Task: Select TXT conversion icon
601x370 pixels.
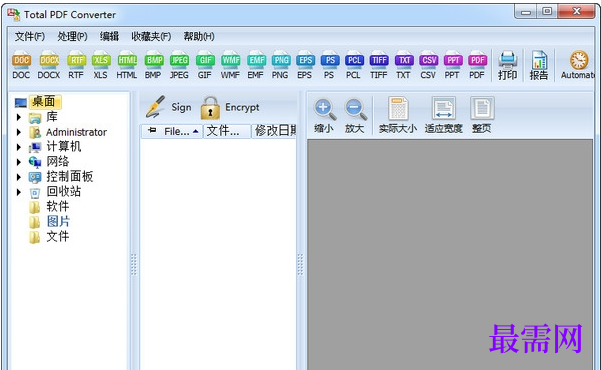Action: [x=404, y=65]
